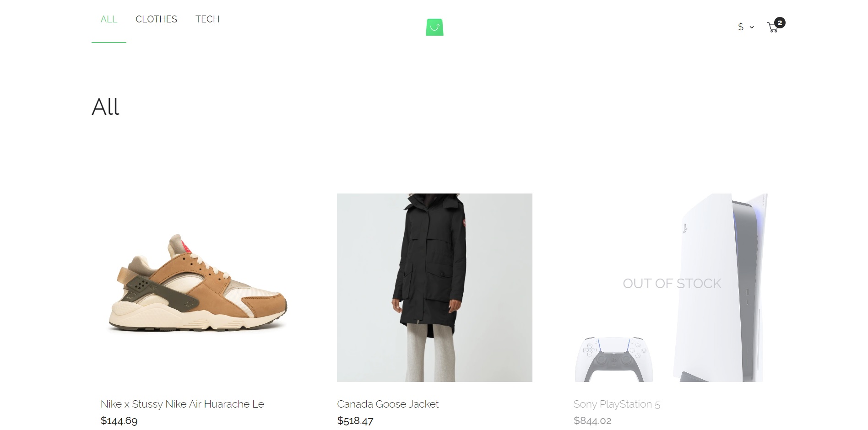Image resolution: width=868 pixels, height=430 pixels.
Task: Click the $144.69 price of the Nike sneaker
Action: tap(119, 420)
